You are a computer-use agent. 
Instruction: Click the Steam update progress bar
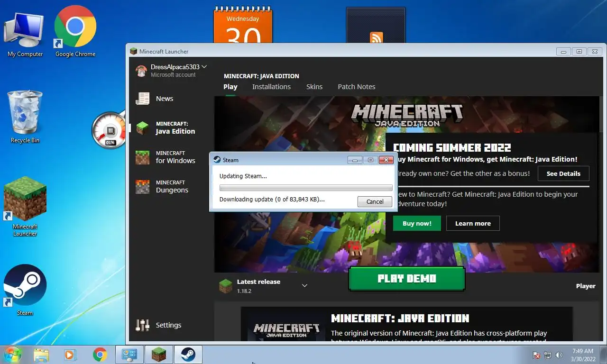coord(306,188)
